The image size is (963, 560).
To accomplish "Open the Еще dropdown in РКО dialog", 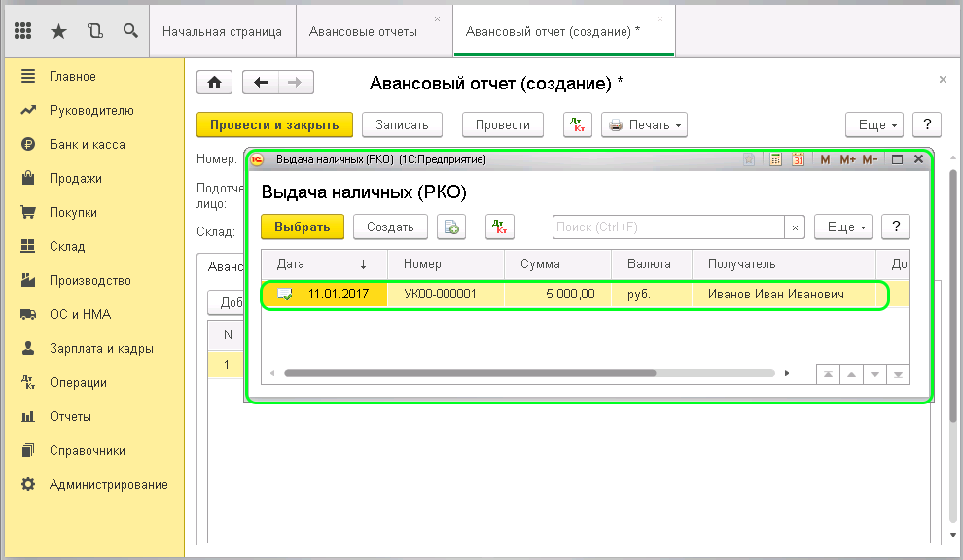I will point(843,227).
